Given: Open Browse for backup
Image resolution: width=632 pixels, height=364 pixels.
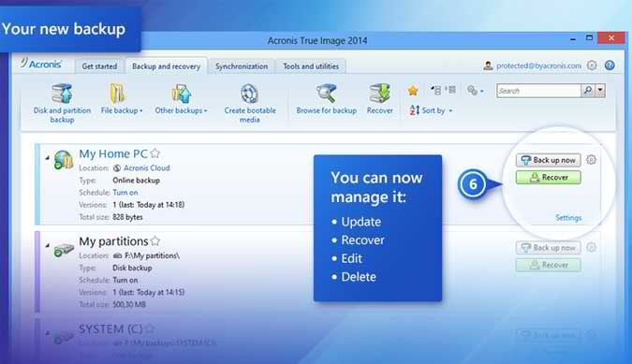Looking at the screenshot, I should click(x=327, y=99).
